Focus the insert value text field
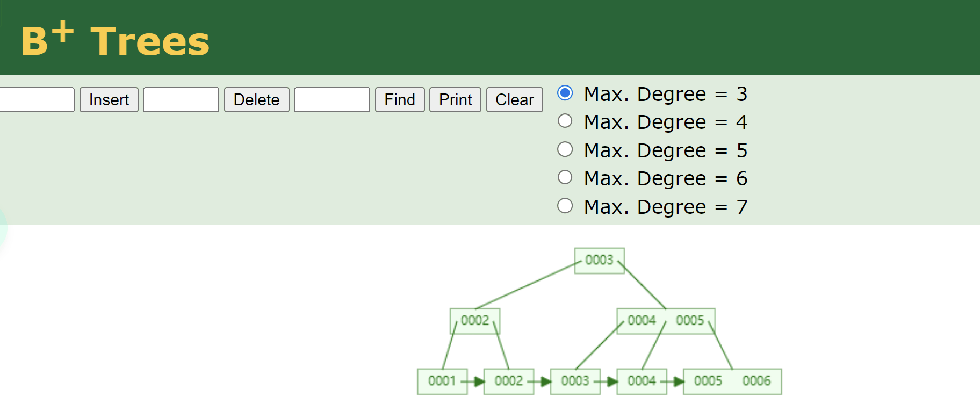This screenshot has height=418, width=980. (x=36, y=100)
